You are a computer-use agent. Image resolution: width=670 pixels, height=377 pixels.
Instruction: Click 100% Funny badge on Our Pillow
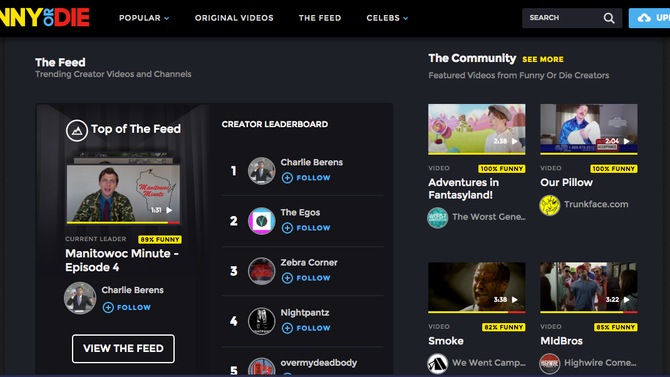click(614, 169)
